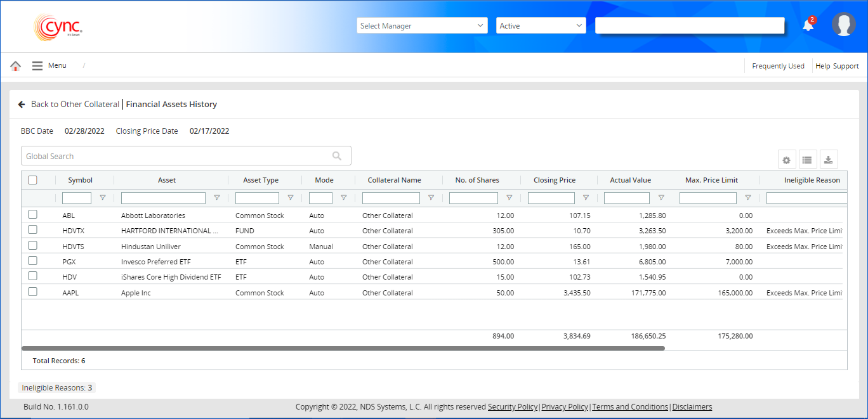Viewport: 868px width, 419px height.
Task: Check the AAPL row checkbox
Action: (x=33, y=292)
